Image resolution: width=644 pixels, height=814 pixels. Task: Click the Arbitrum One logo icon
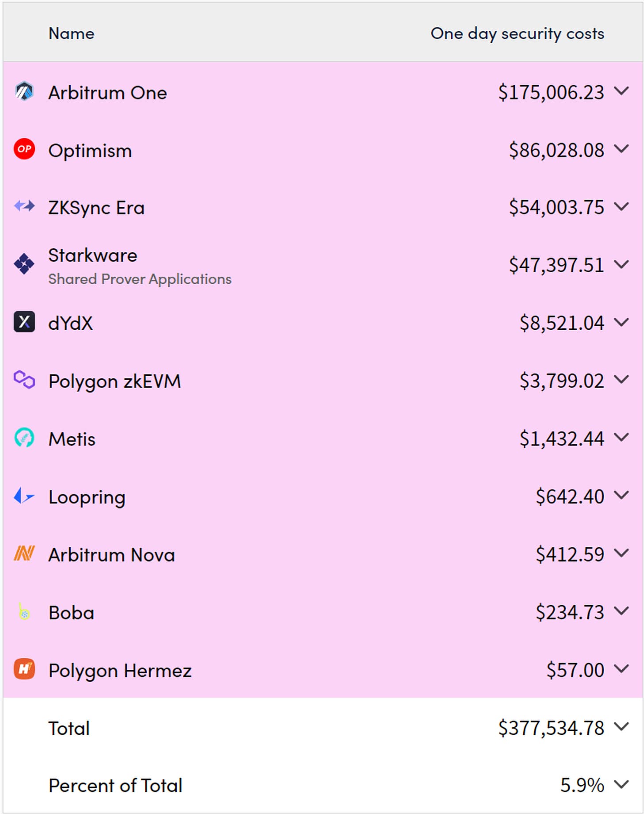(24, 92)
